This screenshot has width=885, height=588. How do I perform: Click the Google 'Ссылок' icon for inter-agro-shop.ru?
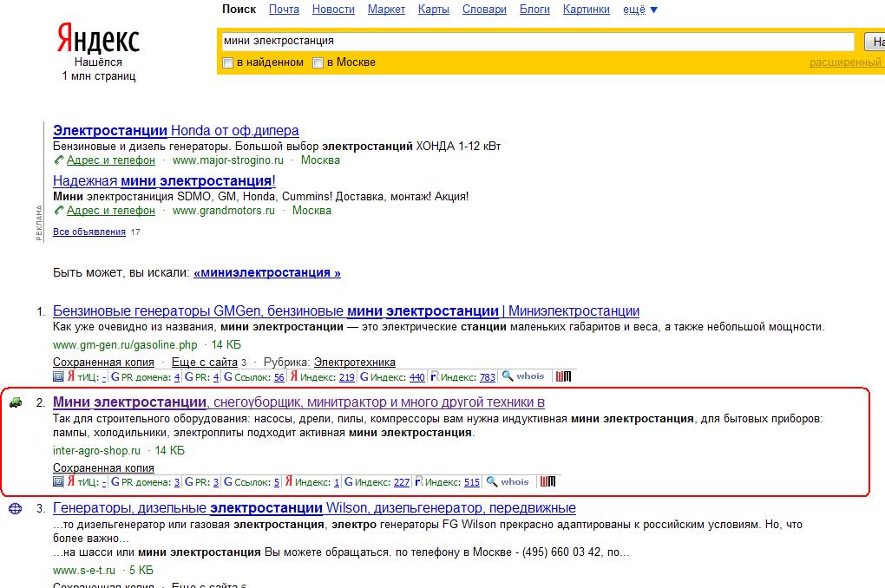tap(228, 482)
